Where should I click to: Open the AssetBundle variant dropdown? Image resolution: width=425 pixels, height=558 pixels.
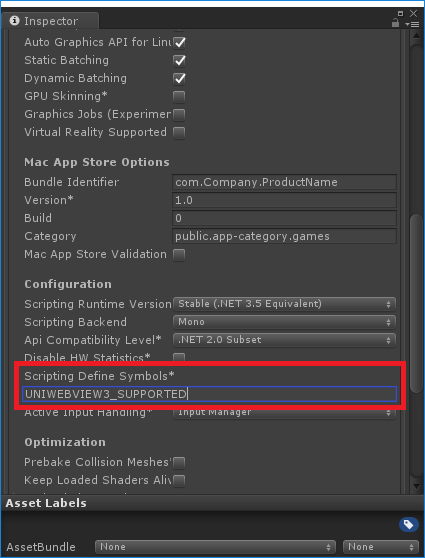point(381,547)
